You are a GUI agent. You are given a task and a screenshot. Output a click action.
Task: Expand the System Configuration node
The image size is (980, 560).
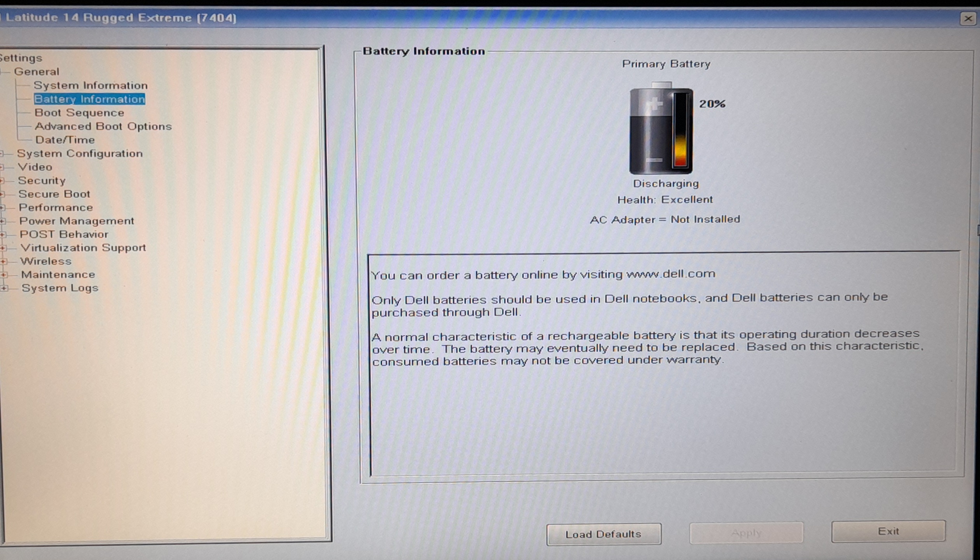point(2,154)
